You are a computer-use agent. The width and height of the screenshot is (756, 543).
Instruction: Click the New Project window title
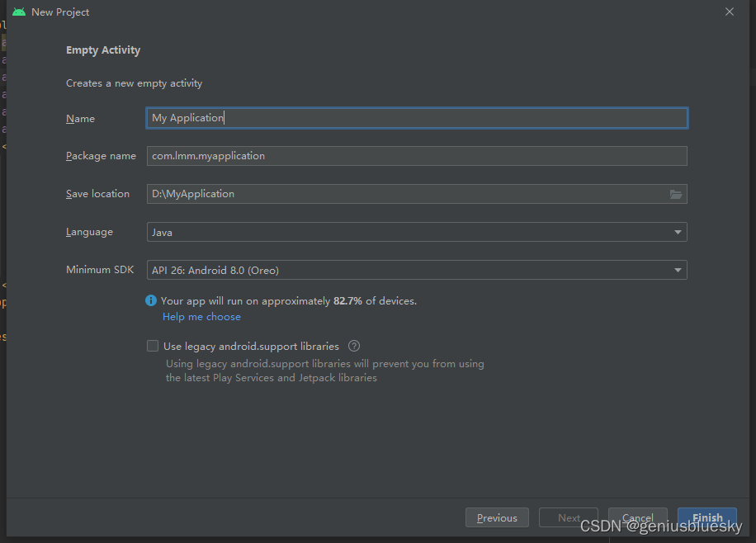(60, 12)
